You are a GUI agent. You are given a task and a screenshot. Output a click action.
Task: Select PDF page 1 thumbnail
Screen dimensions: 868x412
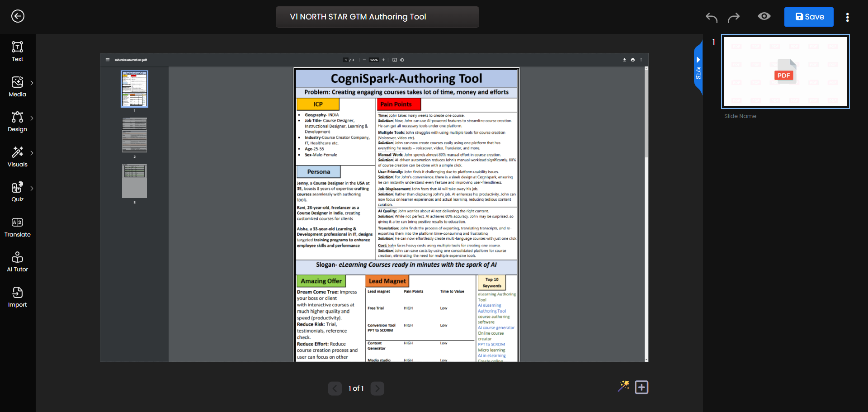pyautogui.click(x=134, y=89)
